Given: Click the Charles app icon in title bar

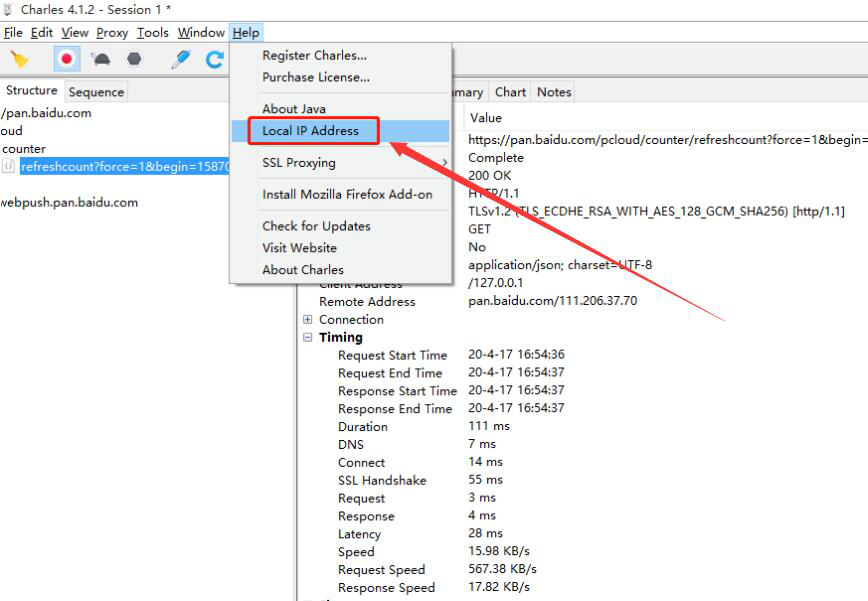Looking at the screenshot, I should coord(9,10).
